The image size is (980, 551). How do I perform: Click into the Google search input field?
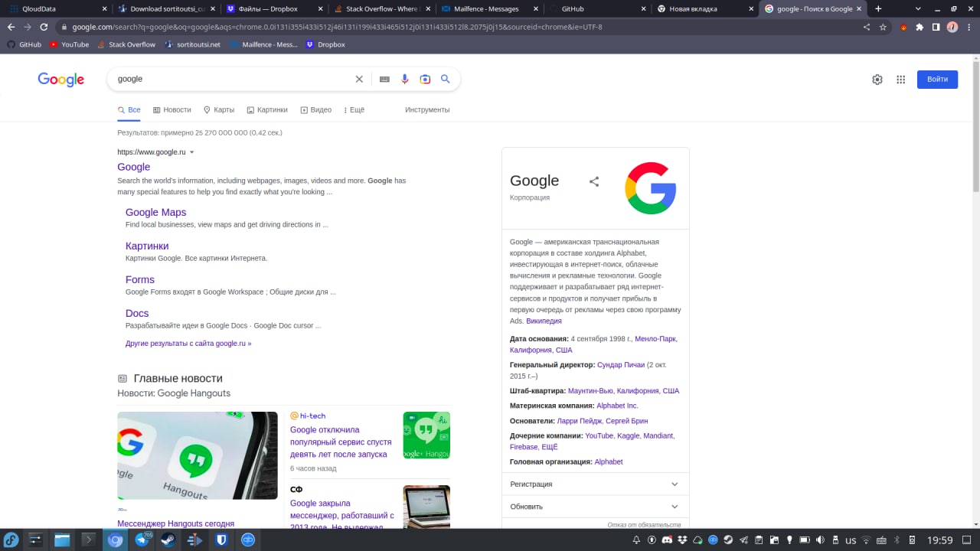[233, 79]
